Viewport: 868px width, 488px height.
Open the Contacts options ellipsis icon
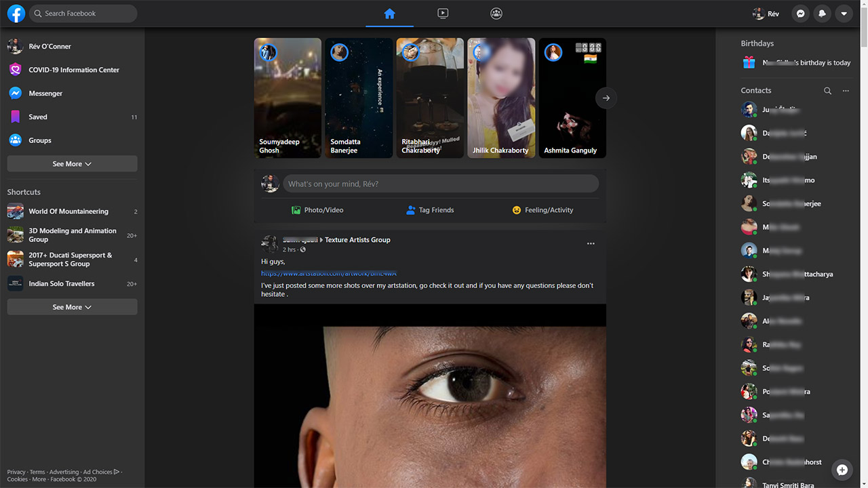tap(845, 90)
